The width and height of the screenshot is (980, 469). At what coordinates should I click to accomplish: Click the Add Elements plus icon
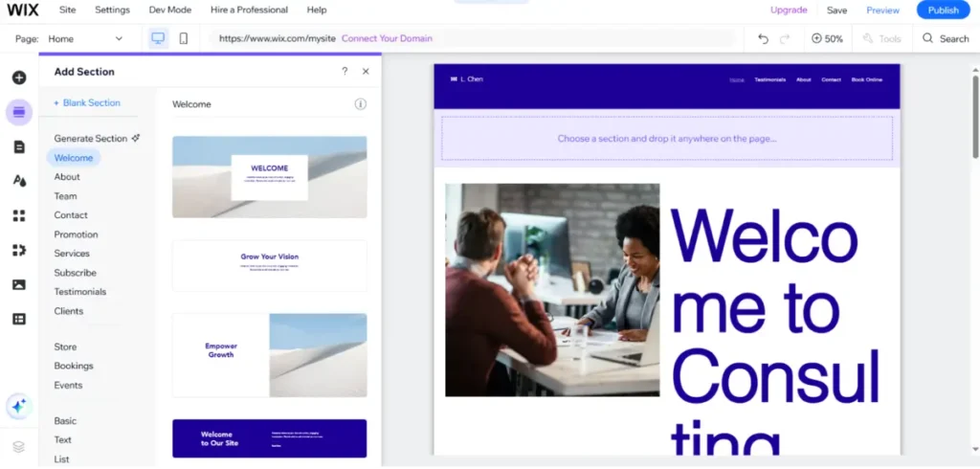pos(19,78)
